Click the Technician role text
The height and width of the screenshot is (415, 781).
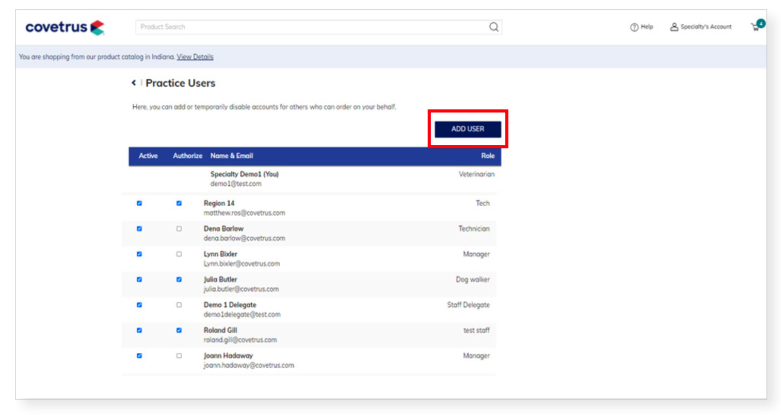click(x=474, y=229)
